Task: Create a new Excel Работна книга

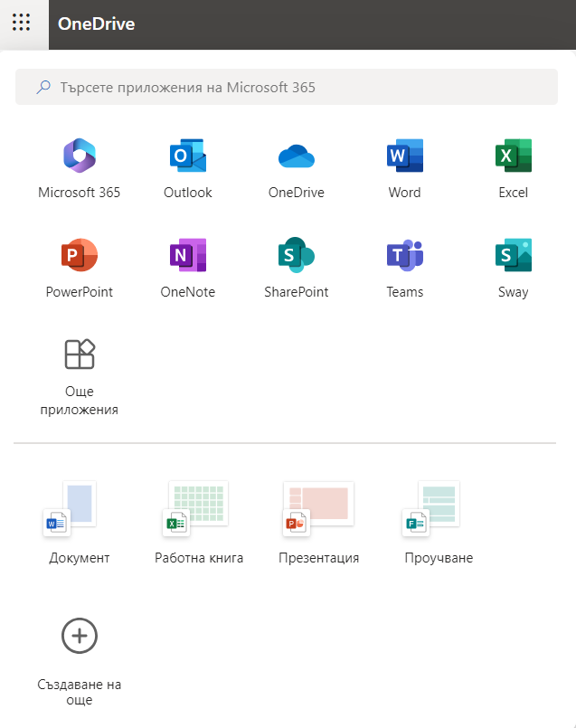Action: 199,523
